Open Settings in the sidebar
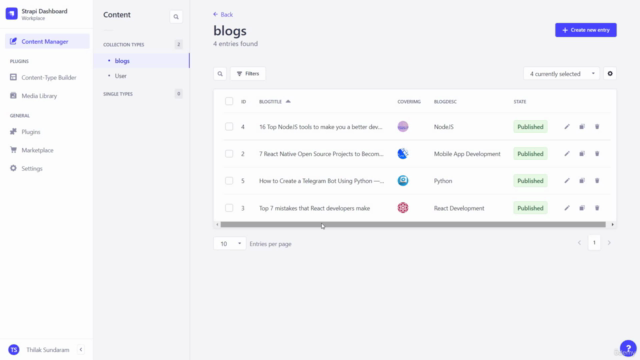640x360 pixels. [27, 169]
